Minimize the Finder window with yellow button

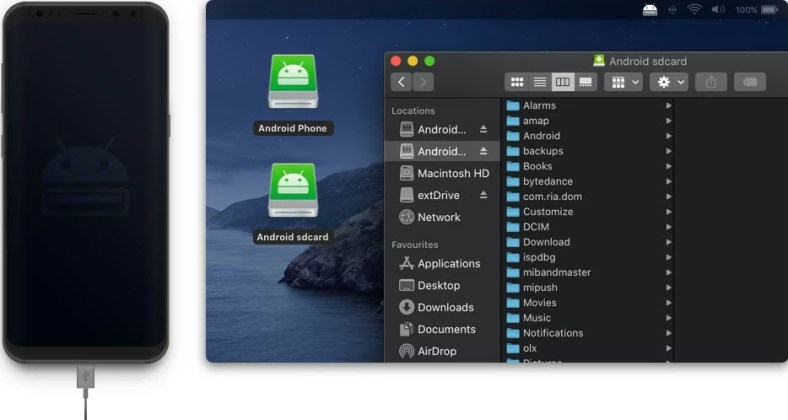click(413, 61)
